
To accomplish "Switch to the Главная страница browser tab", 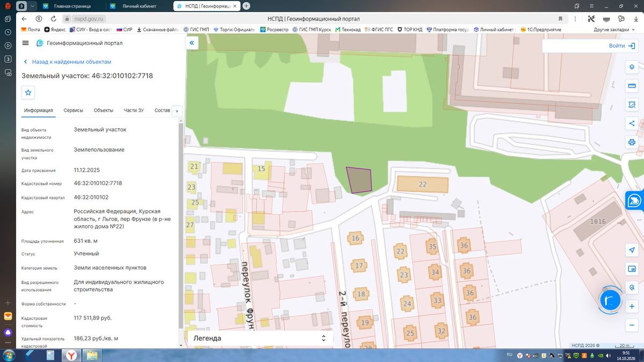I will pos(72,6).
